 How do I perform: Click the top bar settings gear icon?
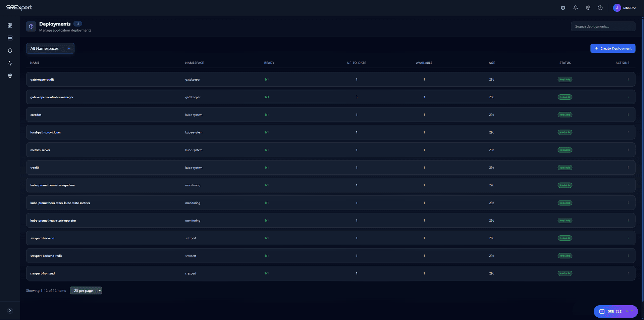588,8
